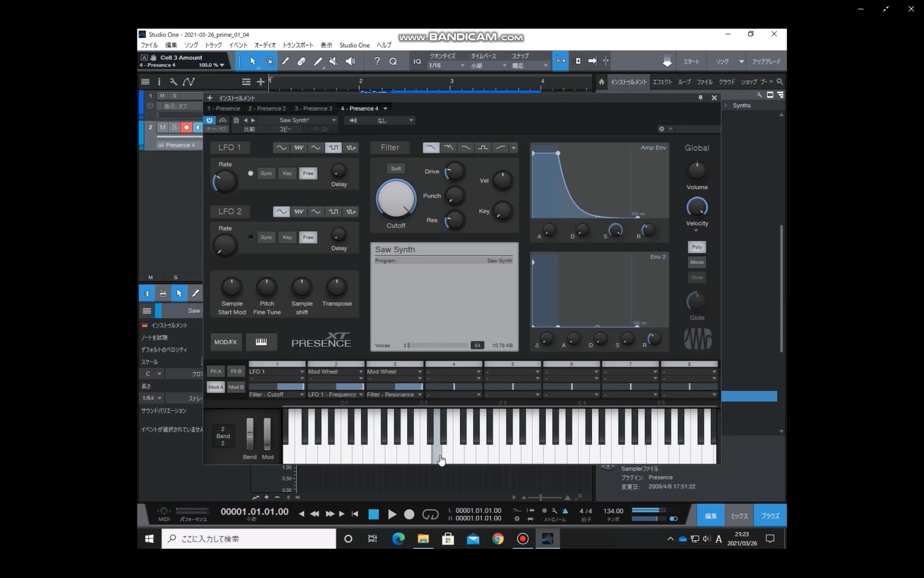Switch voice mode to Mono
The height and width of the screenshot is (578, 924).
(x=697, y=262)
